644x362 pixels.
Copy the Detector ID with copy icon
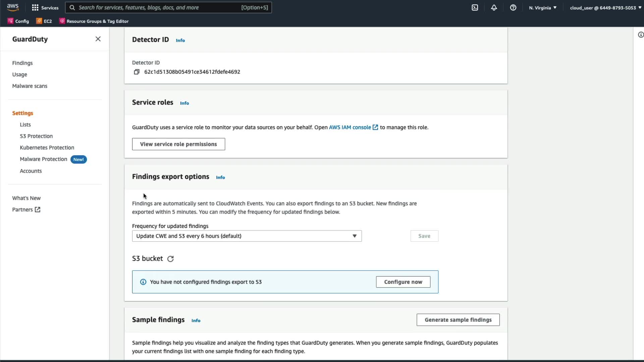(137, 72)
